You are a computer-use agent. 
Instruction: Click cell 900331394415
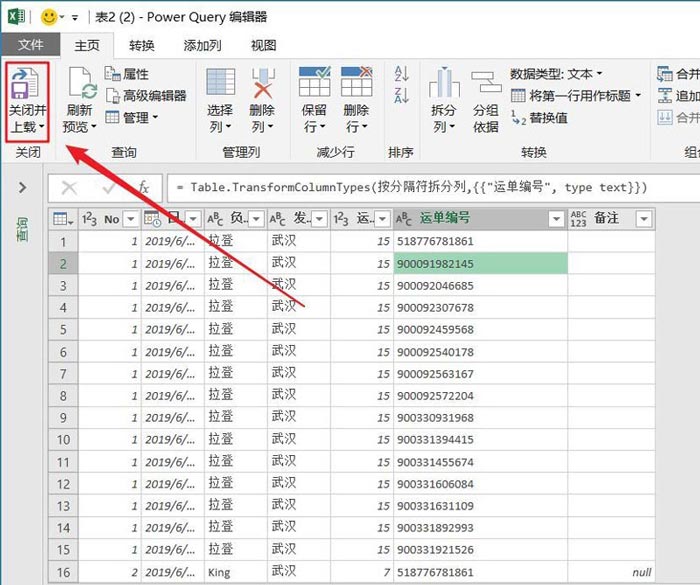click(x=480, y=439)
